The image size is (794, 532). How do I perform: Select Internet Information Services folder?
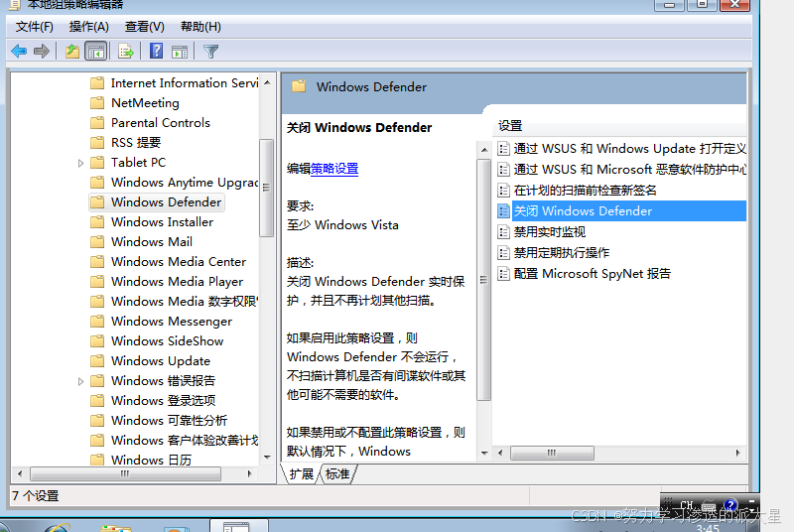(x=185, y=83)
